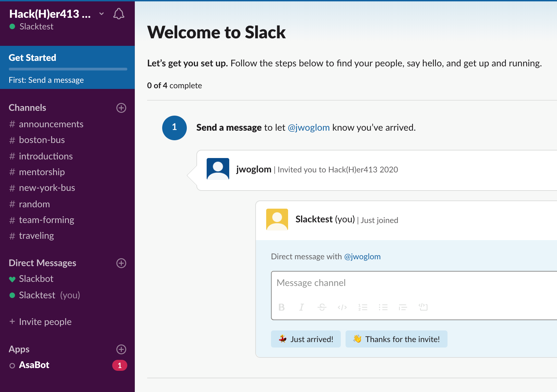This screenshot has width=557, height=392.
Task: Open the Apps section header
Action: click(19, 349)
